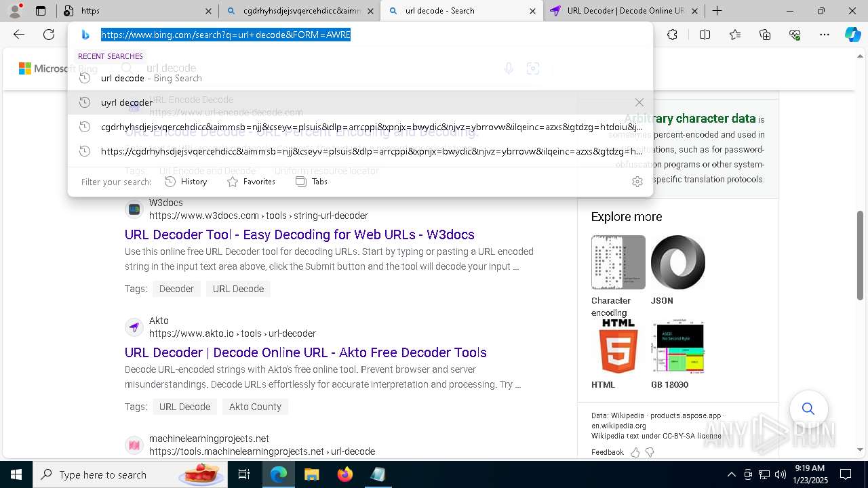Filter search suggestions by Tabs
Viewport: 868px width, 488px height.
[311, 182]
